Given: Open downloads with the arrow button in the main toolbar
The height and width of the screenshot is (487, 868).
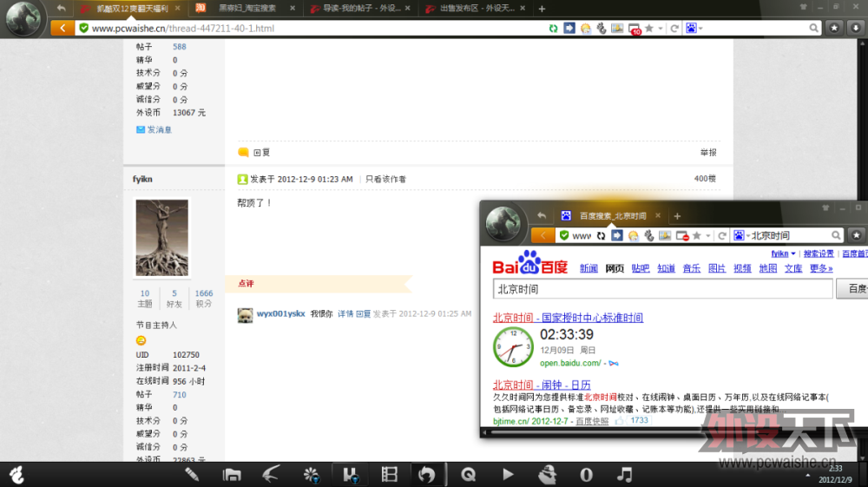Looking at the screenshot, I should click(x=855, y=28).
